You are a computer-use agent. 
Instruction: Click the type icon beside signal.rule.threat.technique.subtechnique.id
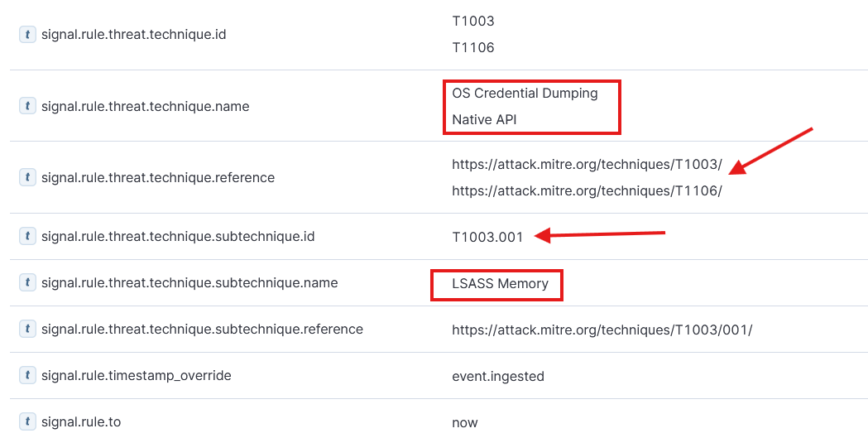coord(27,236)
